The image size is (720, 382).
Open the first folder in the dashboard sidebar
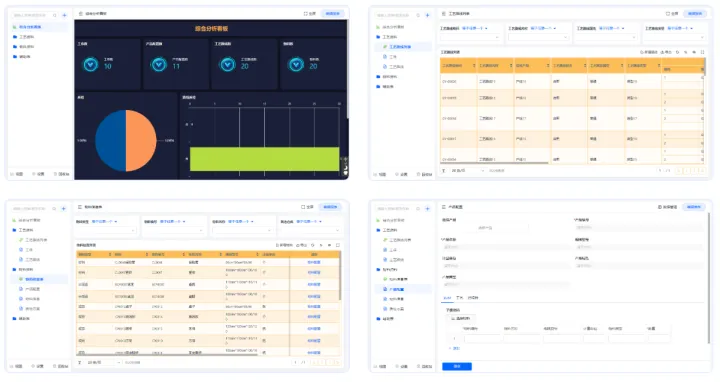point(24,37)
